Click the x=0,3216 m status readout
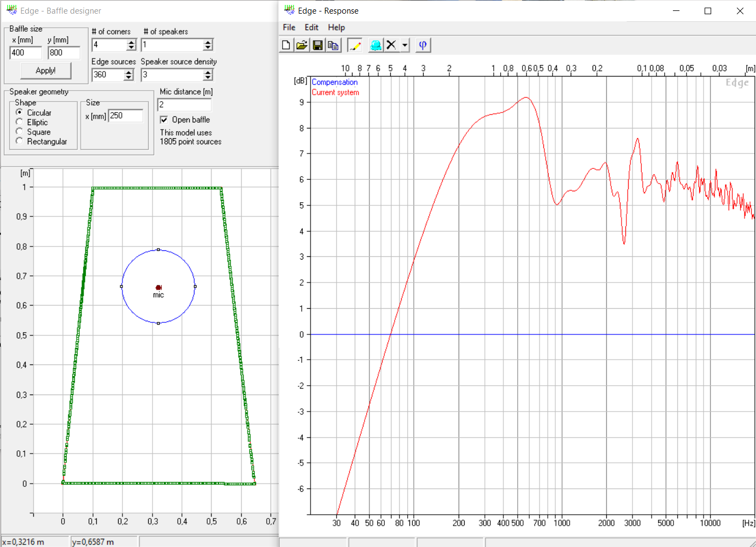The image size is (756, 547). (23, 542)
